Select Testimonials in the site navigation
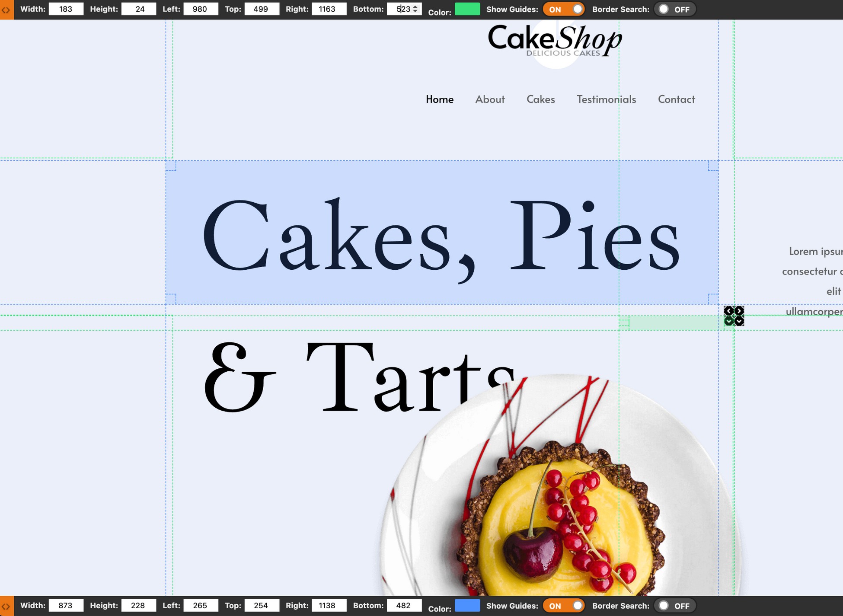 [606, 99]
